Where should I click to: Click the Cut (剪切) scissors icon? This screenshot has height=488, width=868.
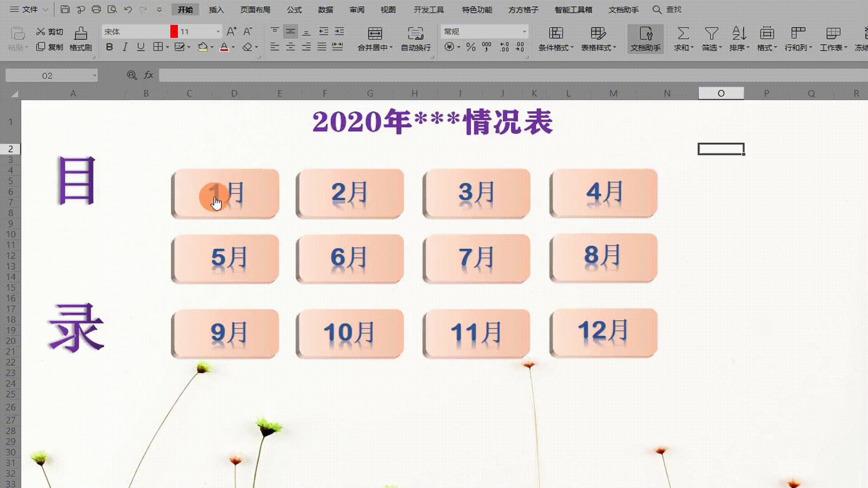coord(41,31)
